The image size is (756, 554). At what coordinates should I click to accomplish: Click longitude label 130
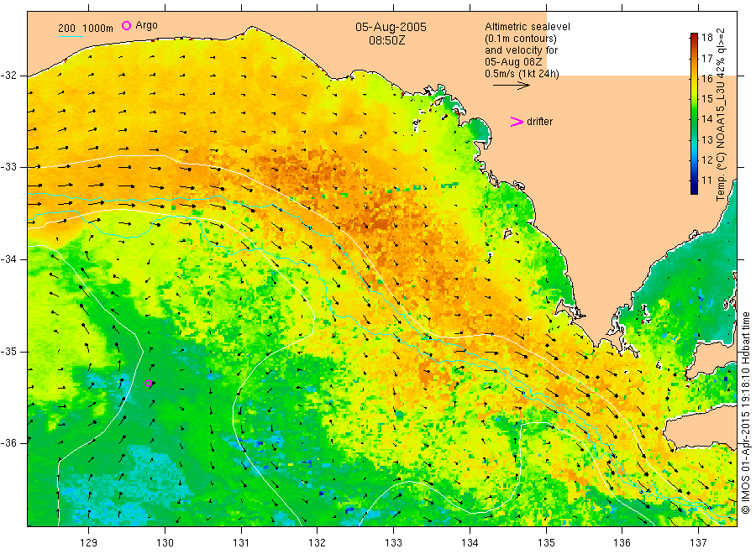165,543
